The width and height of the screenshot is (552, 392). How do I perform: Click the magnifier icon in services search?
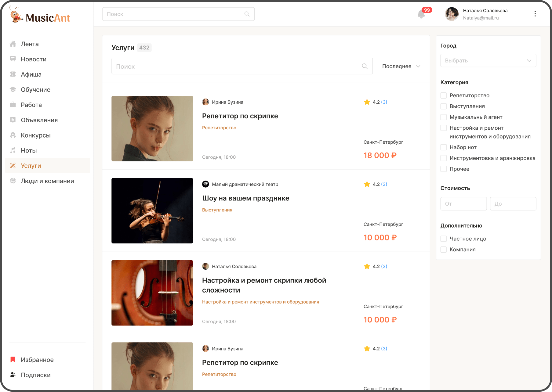tap(365, 66)
